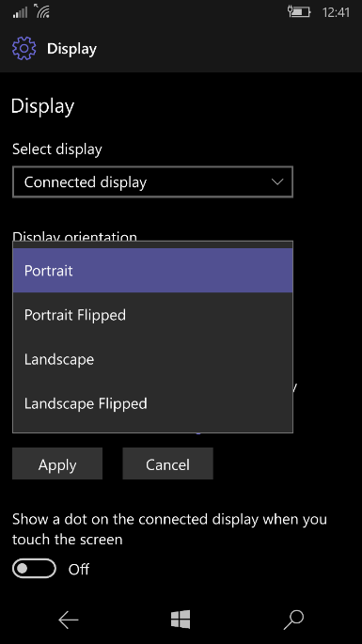Image resolution: width=362 pixels, height=644 pixels.
Task: Tap the Display page heading
Action: tap(42, 106)
